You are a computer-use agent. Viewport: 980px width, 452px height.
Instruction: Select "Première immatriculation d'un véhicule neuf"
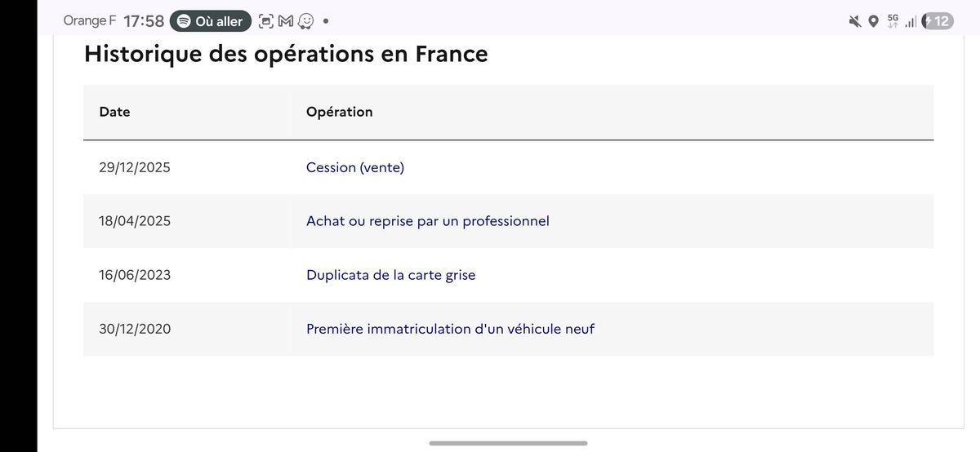tap(450, 329)
